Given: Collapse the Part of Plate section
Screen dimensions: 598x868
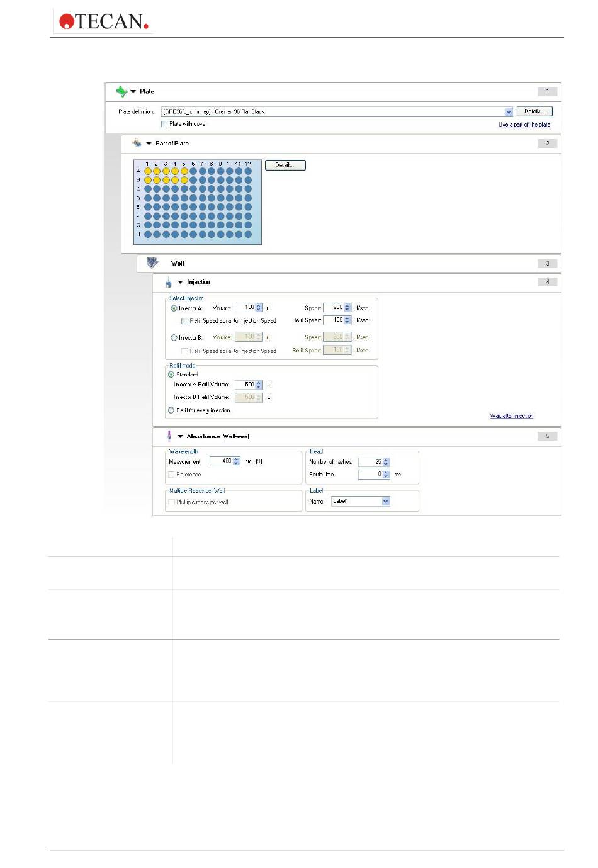Looking at the screenshot, I should (149, 144).
